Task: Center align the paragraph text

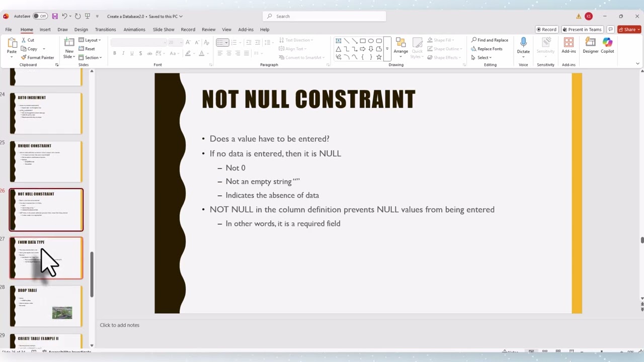Action: coord(228,53)
